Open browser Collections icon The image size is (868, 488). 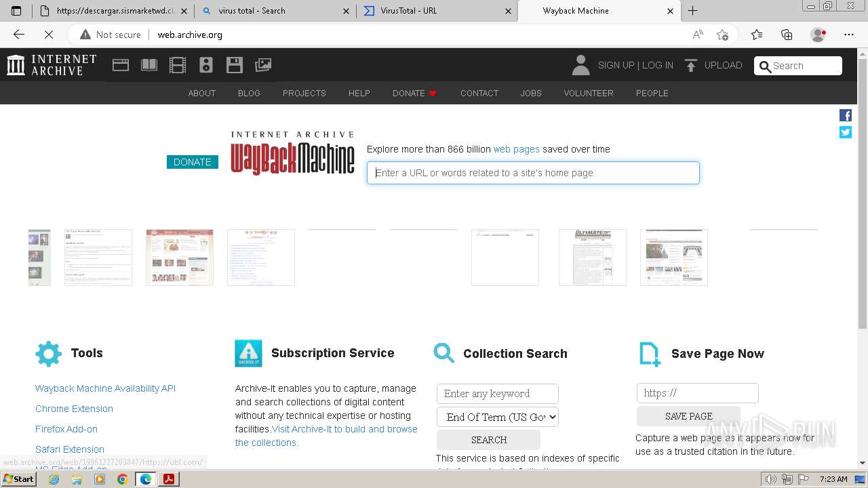pos(787,35)
